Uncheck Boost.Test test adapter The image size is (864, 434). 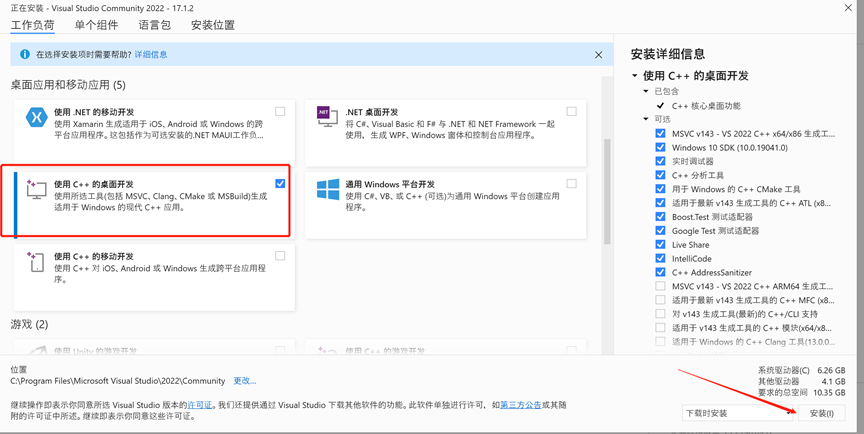pos(660,216)
